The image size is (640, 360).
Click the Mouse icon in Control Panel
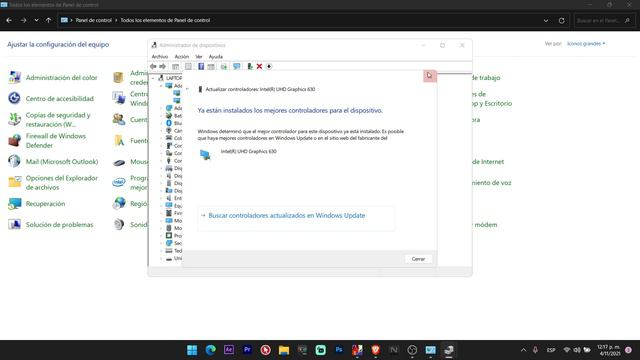[x=119, y=162]
